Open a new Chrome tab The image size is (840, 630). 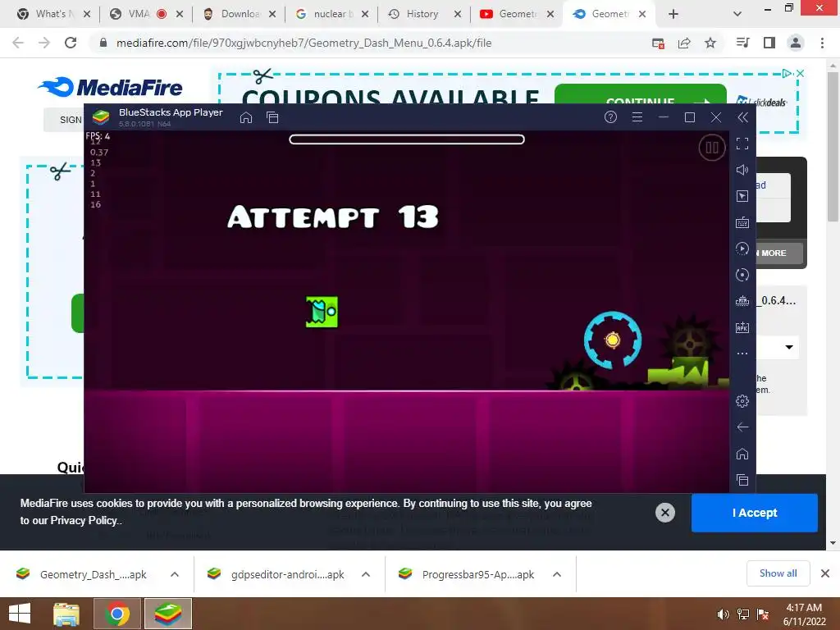point(673,14)
